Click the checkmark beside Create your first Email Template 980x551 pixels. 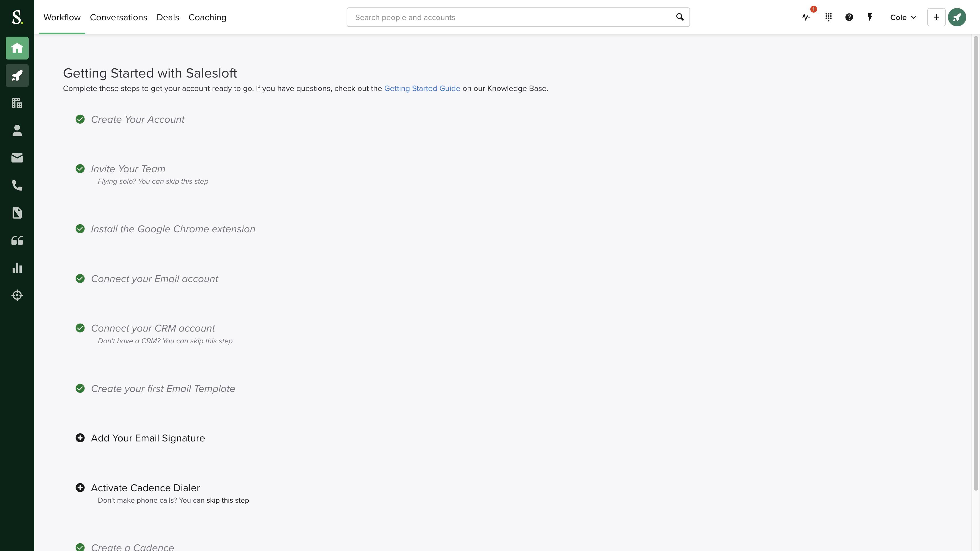80,389
